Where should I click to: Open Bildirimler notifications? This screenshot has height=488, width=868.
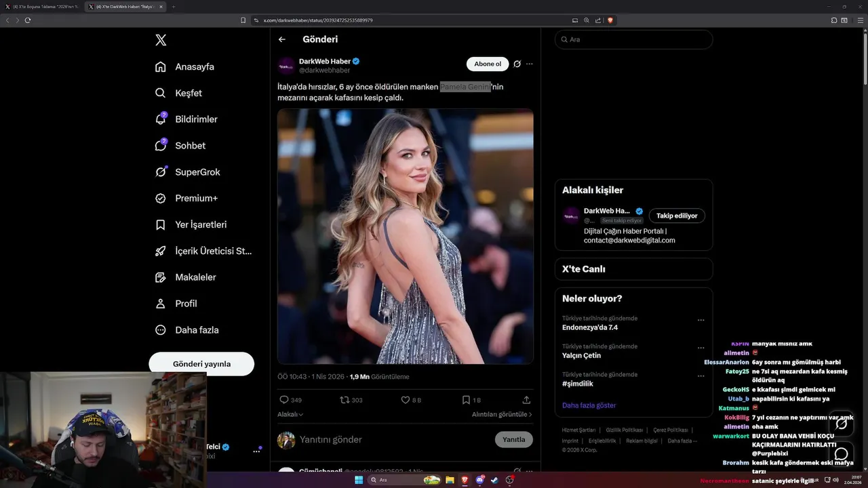[x=186, y=119]
